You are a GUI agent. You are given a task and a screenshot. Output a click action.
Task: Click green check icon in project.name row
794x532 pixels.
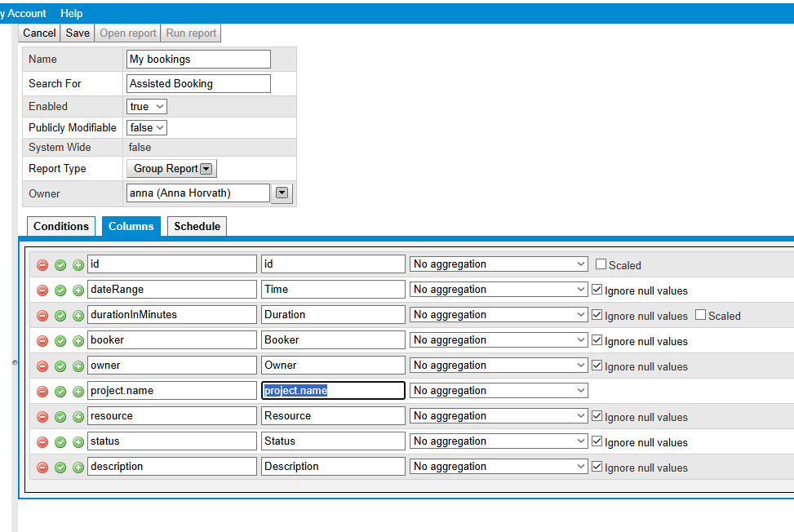pyautogui.click(x=60, y=392)
